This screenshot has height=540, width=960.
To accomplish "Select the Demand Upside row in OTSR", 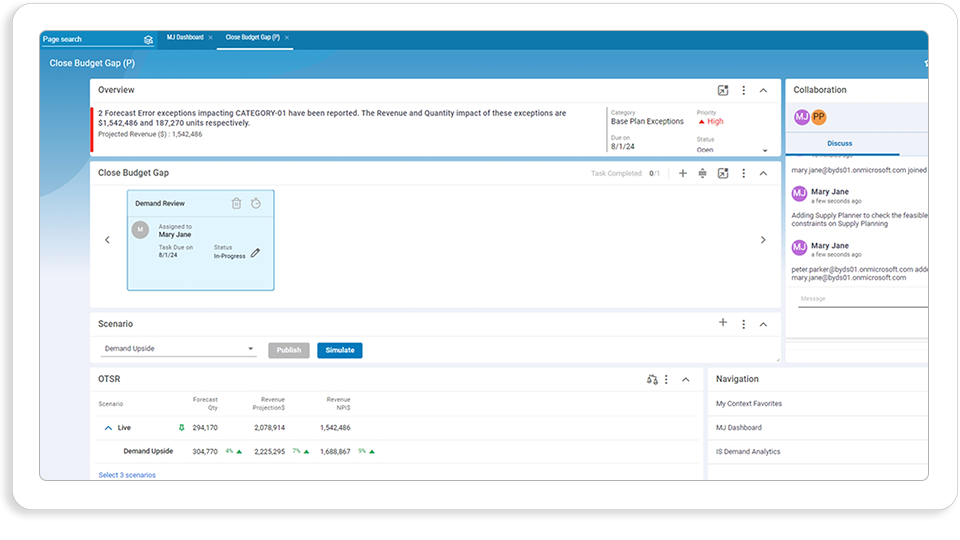I will 396,451.
